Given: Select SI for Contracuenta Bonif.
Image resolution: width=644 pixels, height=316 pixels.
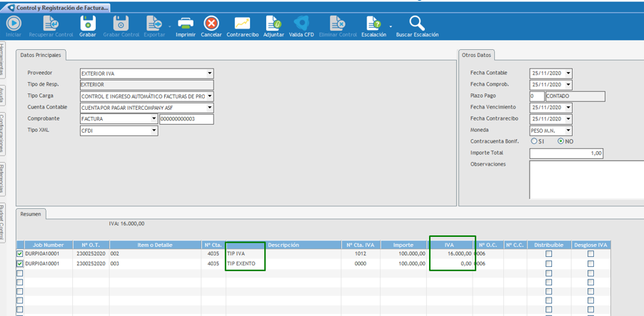Looking at the screenshot, I should 534,141.
